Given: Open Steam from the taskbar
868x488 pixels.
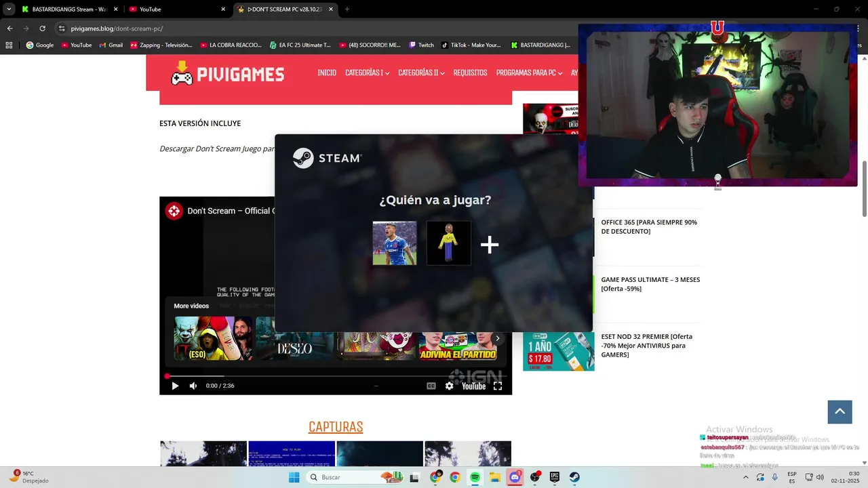Looking at the screenshot, I should coord(574,477).
